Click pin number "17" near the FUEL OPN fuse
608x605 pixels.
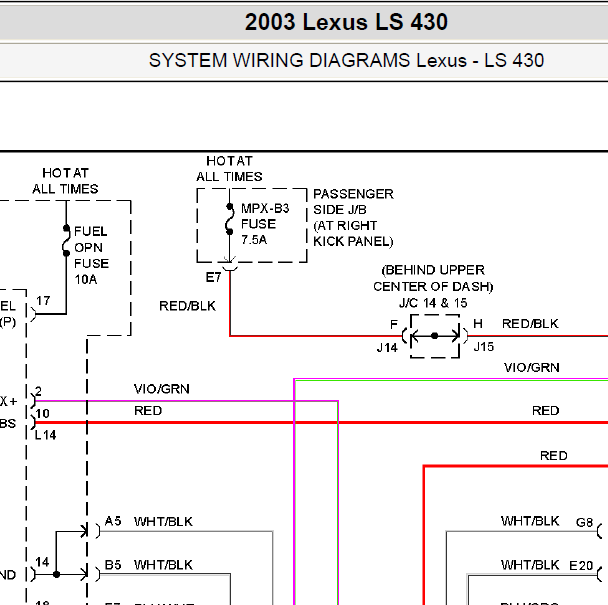43,301
